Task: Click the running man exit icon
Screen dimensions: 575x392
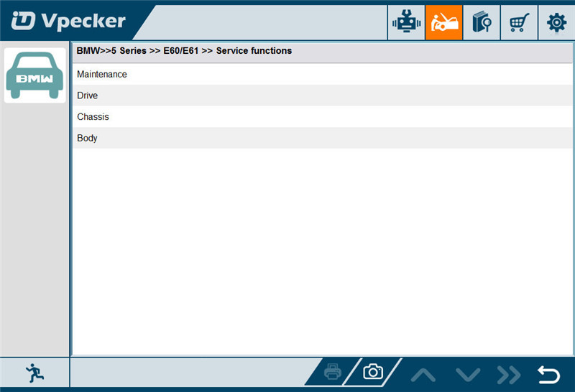Action: pyautogui.click(x=34, y=372)
